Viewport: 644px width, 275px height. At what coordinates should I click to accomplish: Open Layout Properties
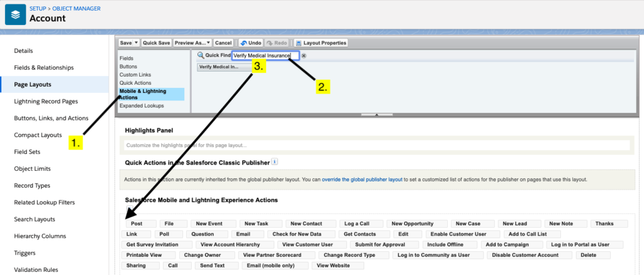click(321, 43)
